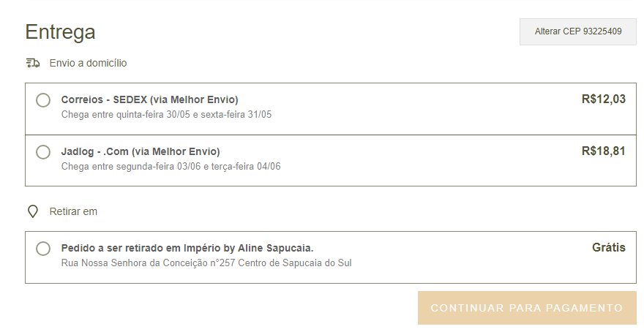Click the R$12,03 shipping price
Screen dimensions: 644x332
603,99
